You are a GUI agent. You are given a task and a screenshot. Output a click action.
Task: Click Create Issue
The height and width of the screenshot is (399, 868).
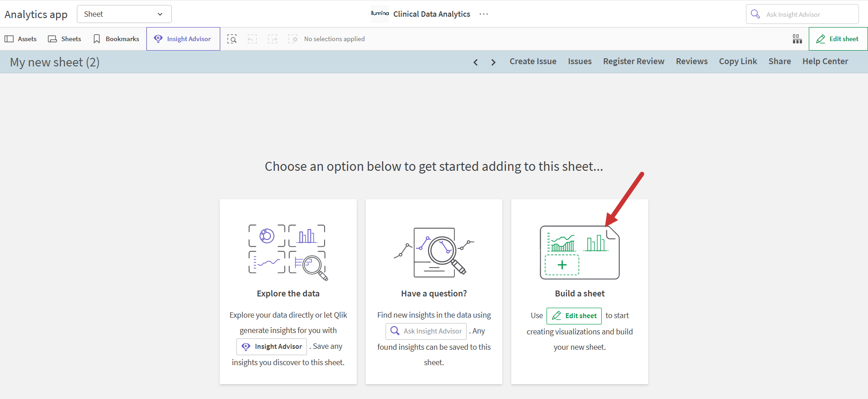(x=533, y=61)
